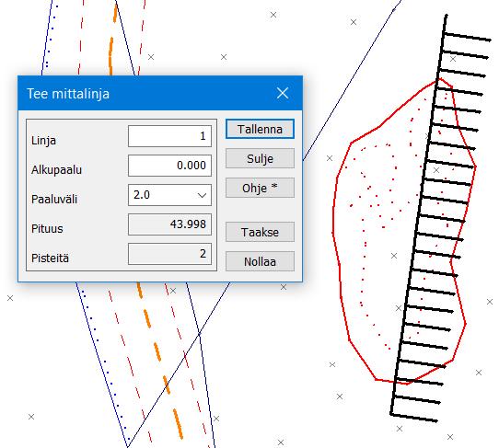
Task: Click the Sulje button
Action: [260, 158]
